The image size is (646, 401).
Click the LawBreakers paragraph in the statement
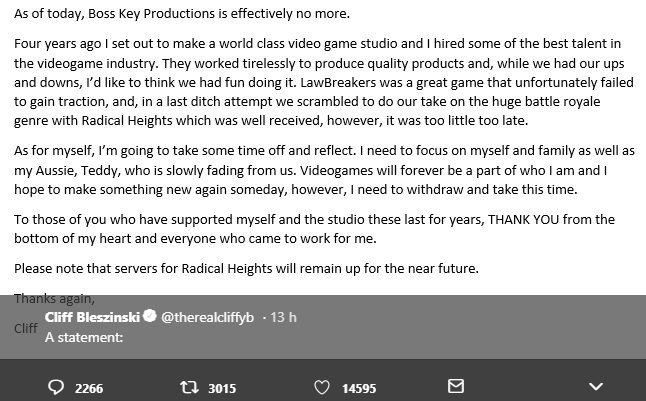(324, 82)
